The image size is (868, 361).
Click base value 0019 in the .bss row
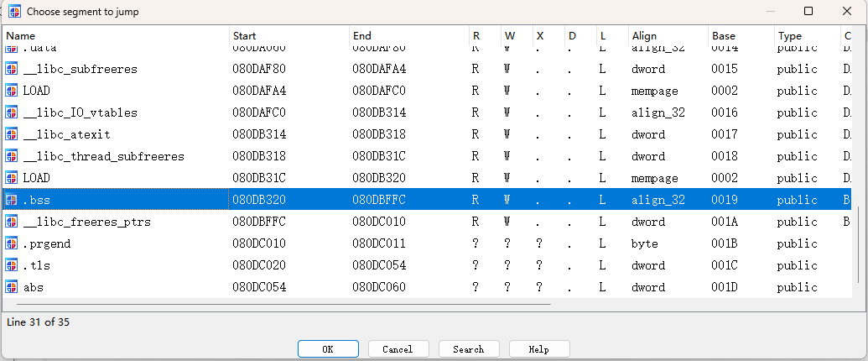[x=725, y=200]
